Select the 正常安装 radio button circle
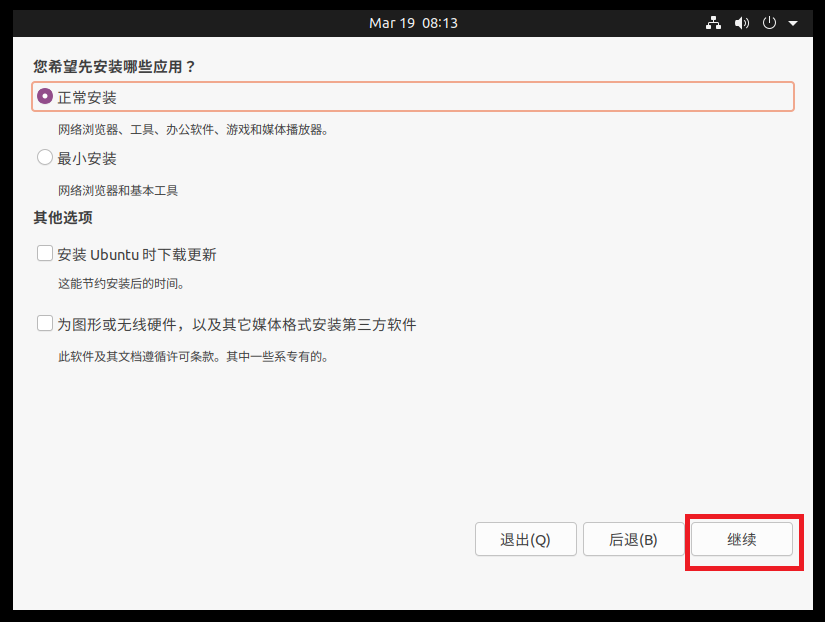Viewport: 825px width, 622px height. tap(45, 97)
